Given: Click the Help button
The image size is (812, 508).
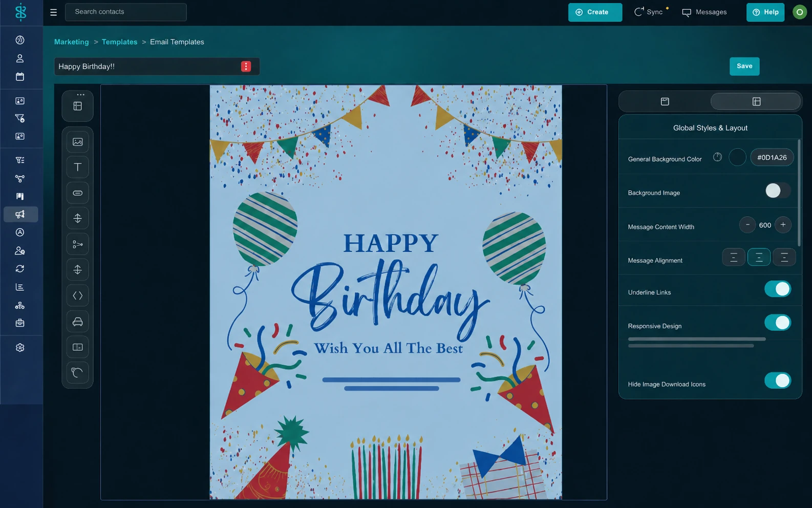Looking at the screenshot, I should coord(765,12).
